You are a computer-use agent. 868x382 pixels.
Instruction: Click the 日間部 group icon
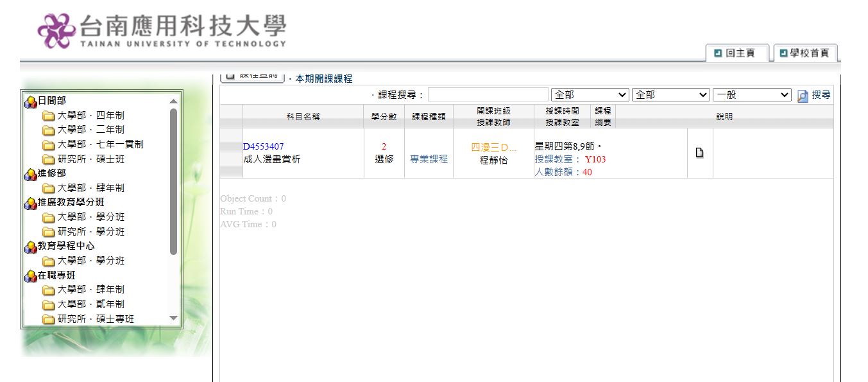(30, 101)
